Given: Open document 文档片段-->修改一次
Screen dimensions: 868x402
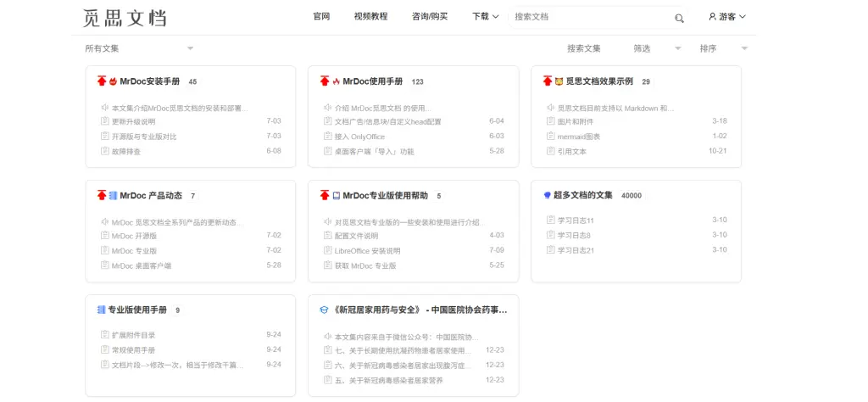Looking at the screenshot, I should [178, 365].
